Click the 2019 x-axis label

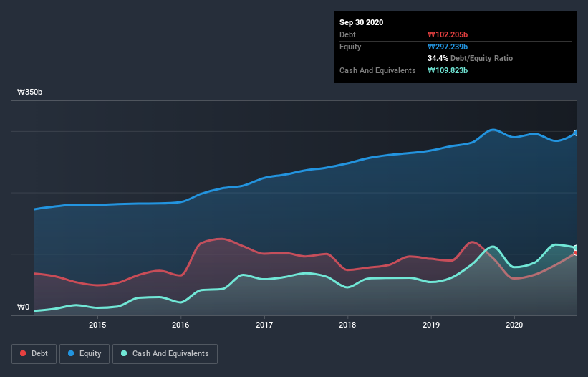431,325
